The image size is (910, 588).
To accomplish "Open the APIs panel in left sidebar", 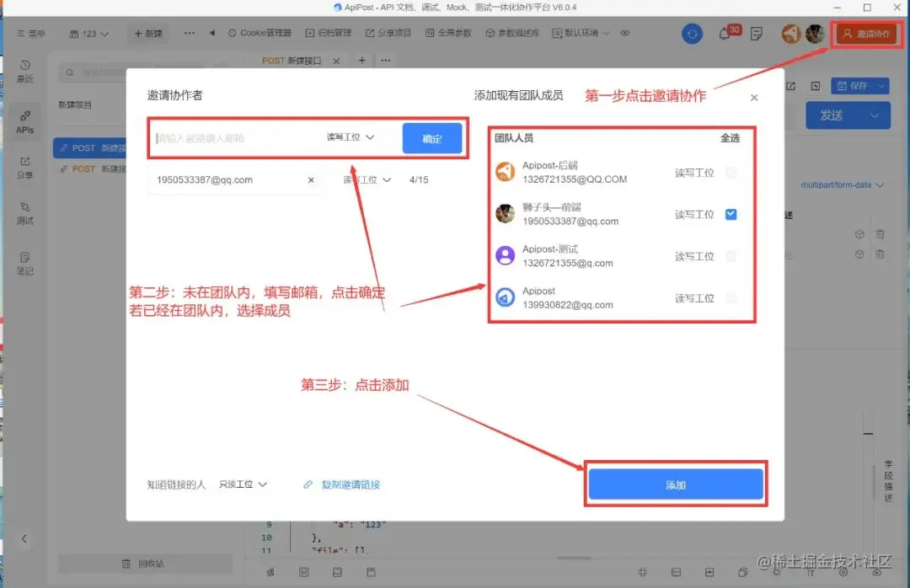I will click(x=24, y=120).
